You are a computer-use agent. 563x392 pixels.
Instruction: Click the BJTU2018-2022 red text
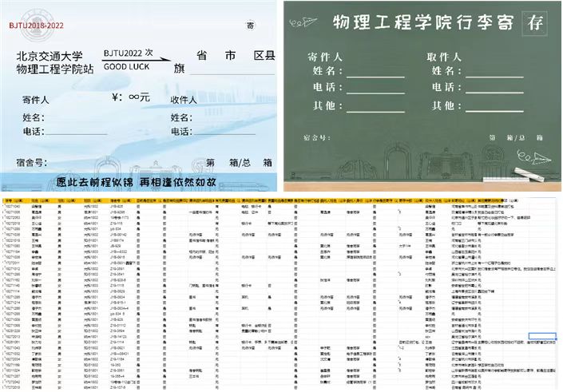pyautogui.click(x=36, y=26)
